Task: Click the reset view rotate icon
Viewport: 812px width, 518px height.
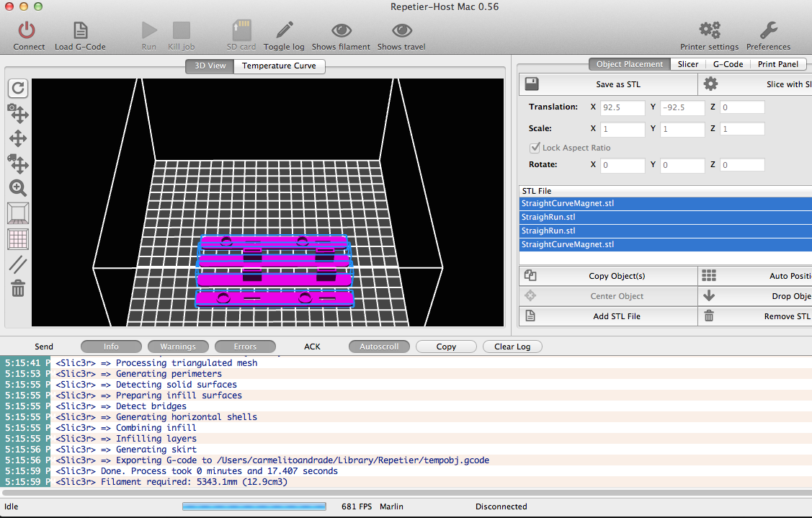Action: [x=18, y=88]
